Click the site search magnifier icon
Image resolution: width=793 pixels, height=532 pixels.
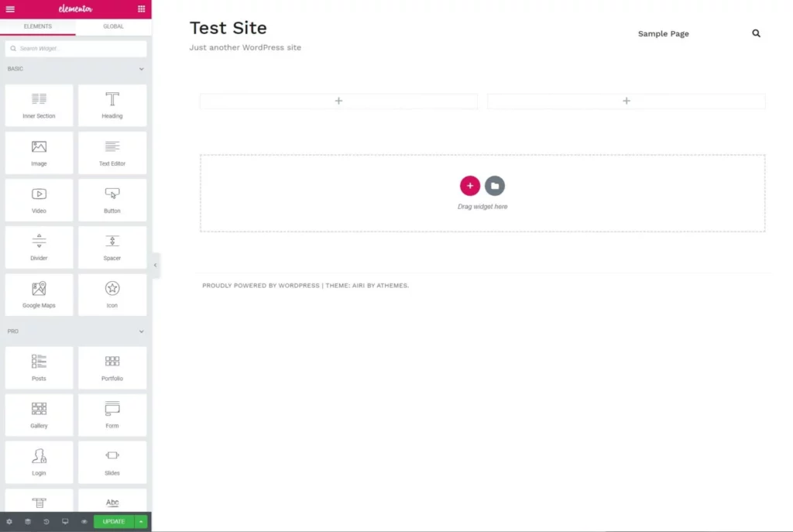(x=756, y=33)
